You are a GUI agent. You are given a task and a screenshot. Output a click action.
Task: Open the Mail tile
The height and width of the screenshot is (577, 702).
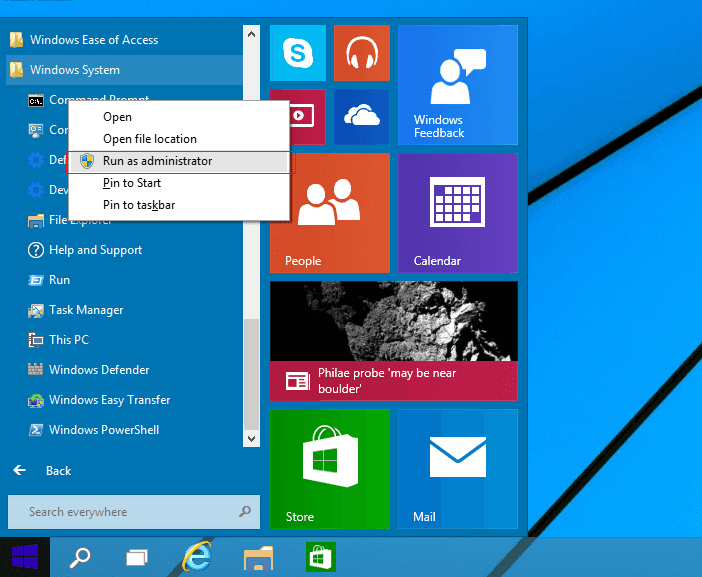(457, 468)
